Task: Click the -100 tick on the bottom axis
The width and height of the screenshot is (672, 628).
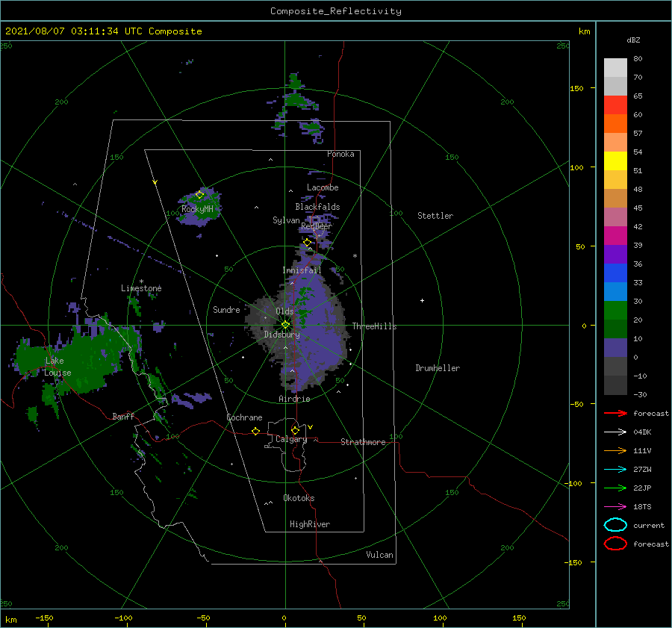Action: pyautogui.click(x=123, y=618)
